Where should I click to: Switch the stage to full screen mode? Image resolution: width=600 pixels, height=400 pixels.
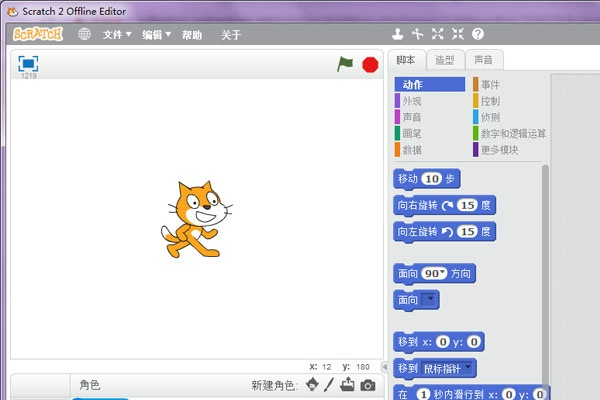pos(29,63)
